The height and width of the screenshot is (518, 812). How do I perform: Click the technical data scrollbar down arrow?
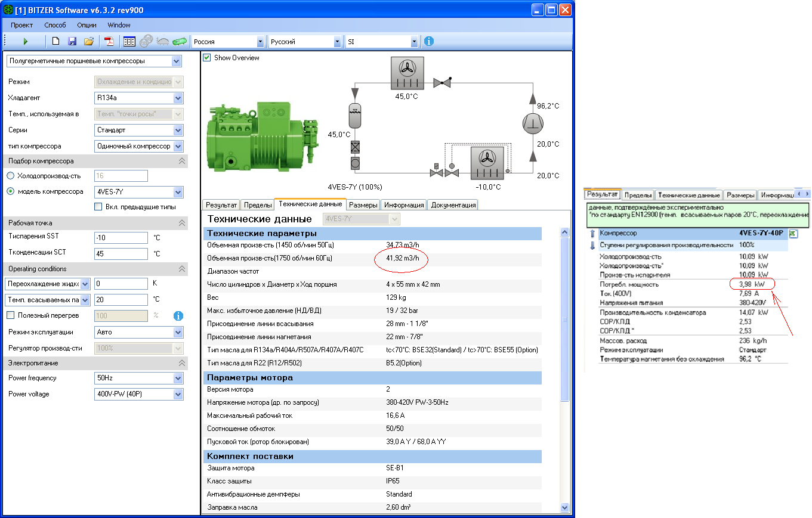click(566, 507)
